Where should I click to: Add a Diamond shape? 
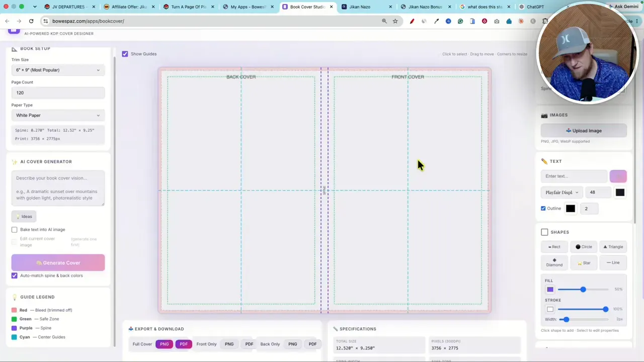[x=554, y=262]
